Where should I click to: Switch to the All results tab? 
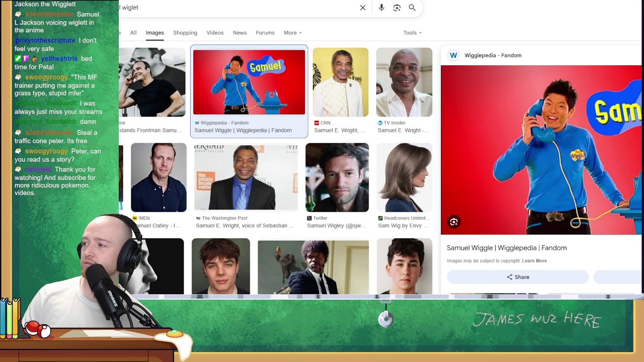point(133,33)
